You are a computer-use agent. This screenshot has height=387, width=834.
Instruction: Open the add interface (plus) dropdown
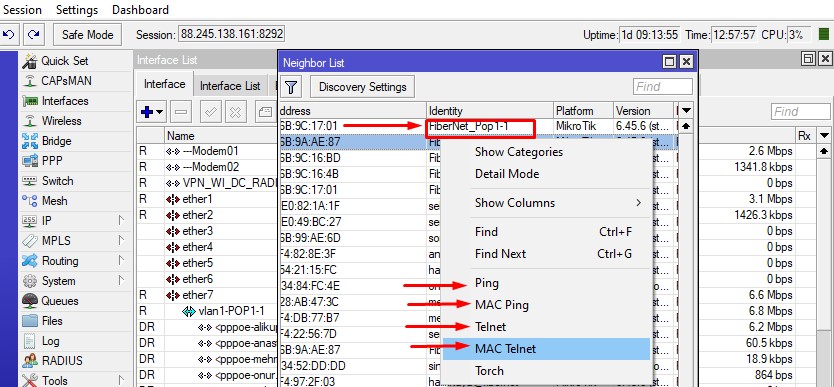pos(152,112)
